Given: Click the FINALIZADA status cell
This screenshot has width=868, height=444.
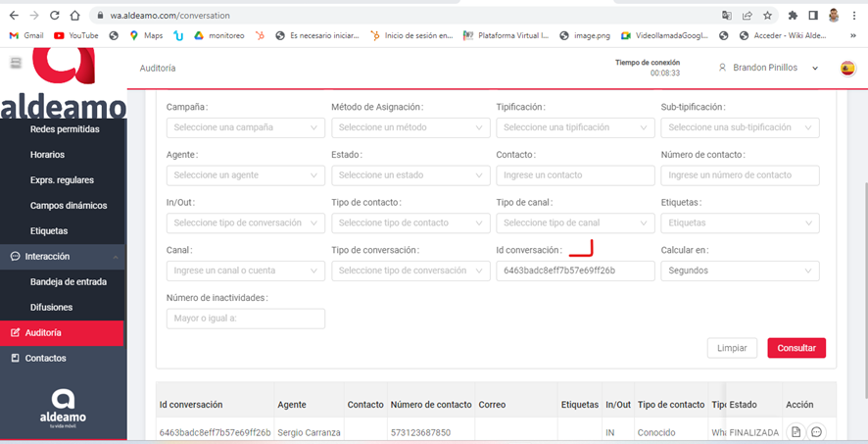Looking at the screenshot, I should tap(753, 432).
